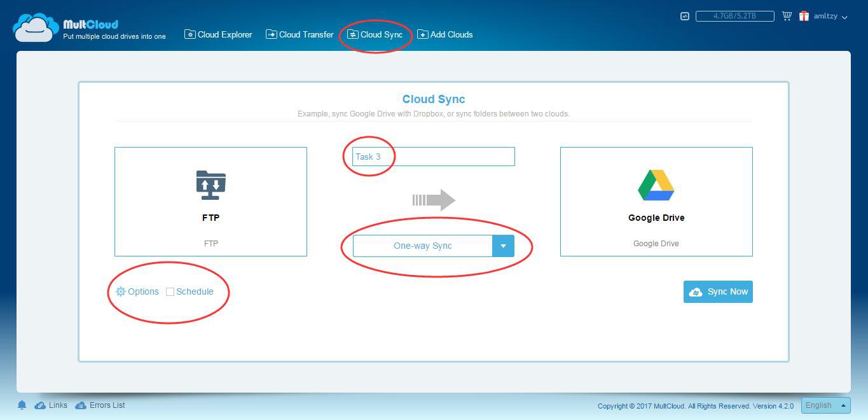Open the Links list

click(51, 405)
